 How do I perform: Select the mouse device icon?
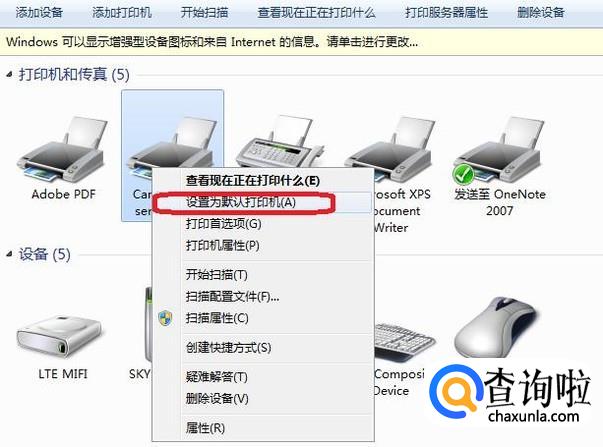(496, 328)
